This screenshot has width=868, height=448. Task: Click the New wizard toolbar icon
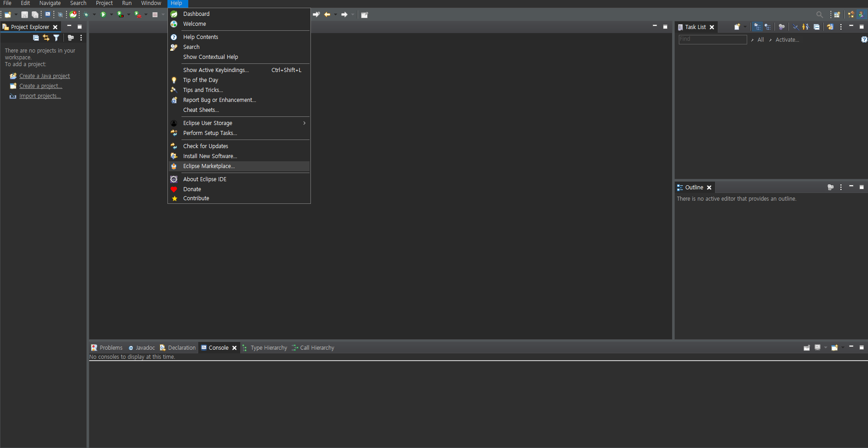(8, 14)
